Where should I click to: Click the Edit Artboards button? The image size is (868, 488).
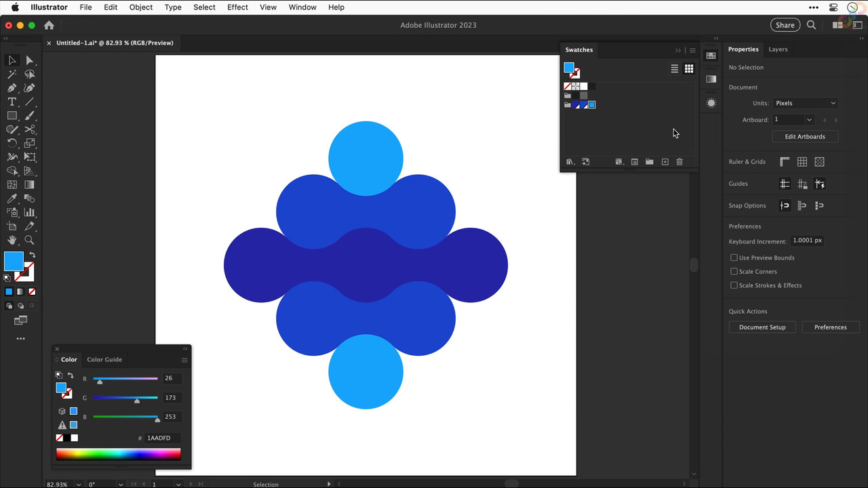tap(805, 136)
